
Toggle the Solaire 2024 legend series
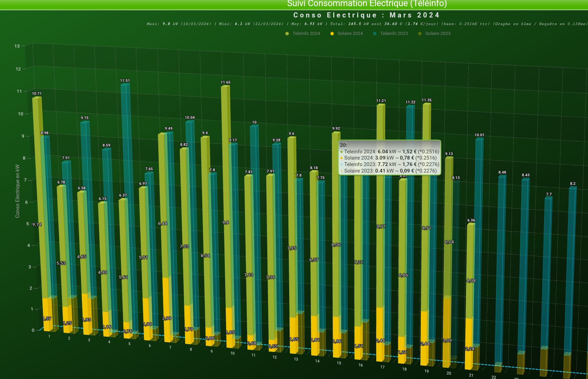point(346,34)
